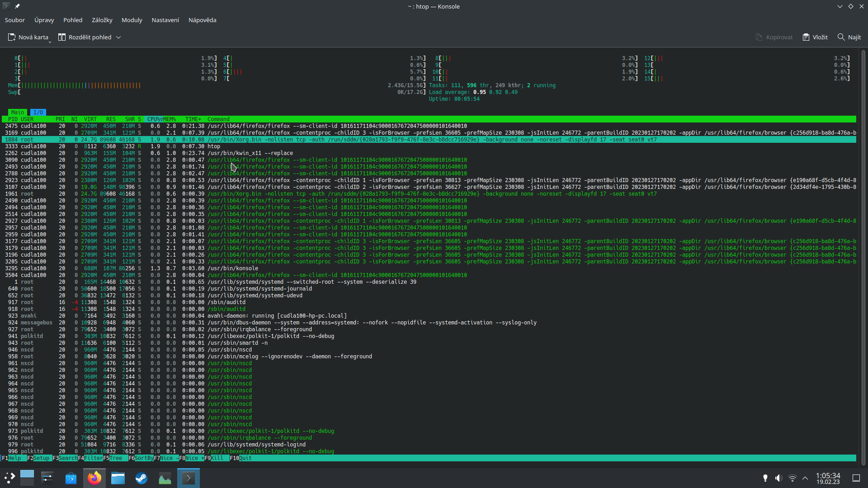Click the Rozdělit pohled split view button
868x488 pixels.
point(85,37)
